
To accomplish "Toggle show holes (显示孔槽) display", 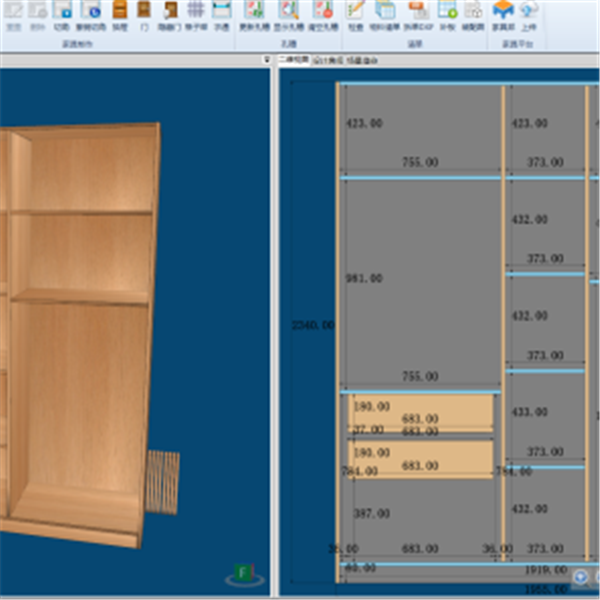I will [289, 14].
